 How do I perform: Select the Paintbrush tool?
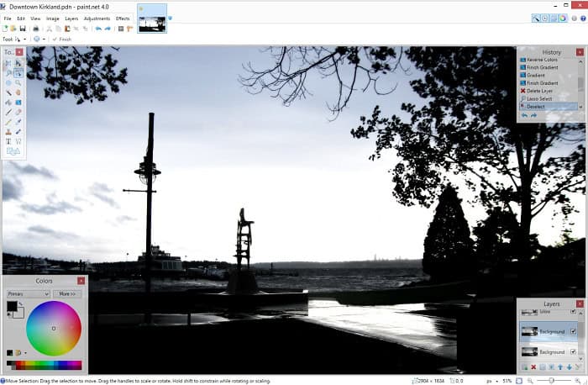pos(8,112)
